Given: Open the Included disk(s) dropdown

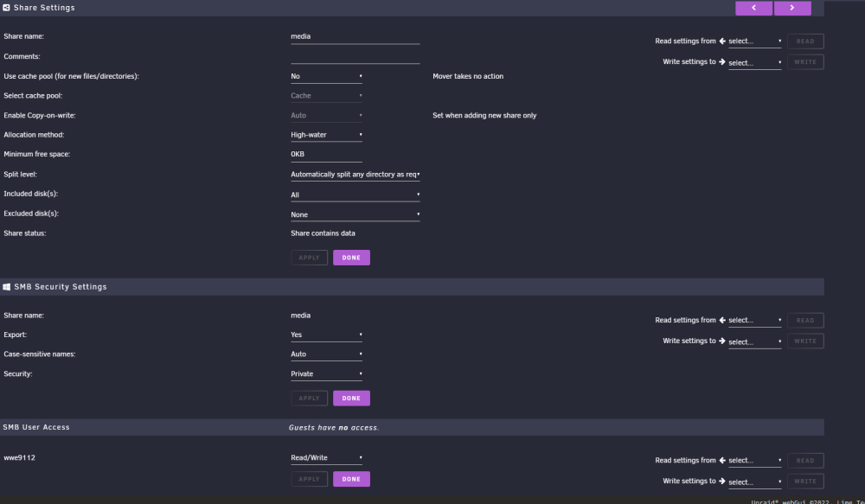Looking at the screenshot, I should pos(356,195).
